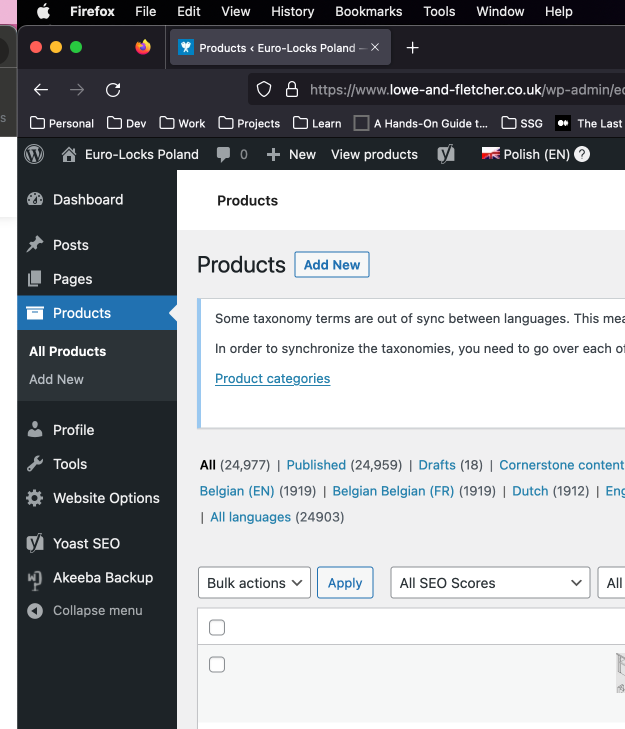Close the Products browser tab
This screenshot has height=729, width=625.
(x=375, y=48)
